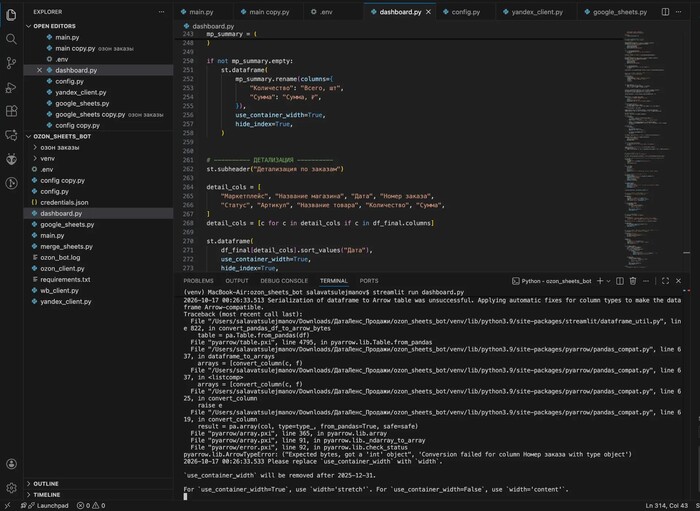Open main.py in the project file tree
Viewport: 700px width, 511px height.
pos(98,235)
